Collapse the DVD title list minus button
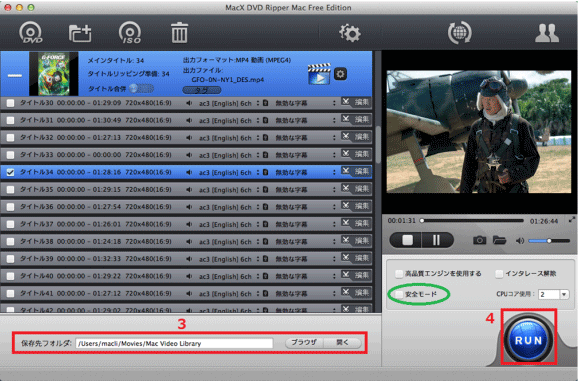Viewport: 579px width, 381px height. pyautogui.click(x=15, y=75)
